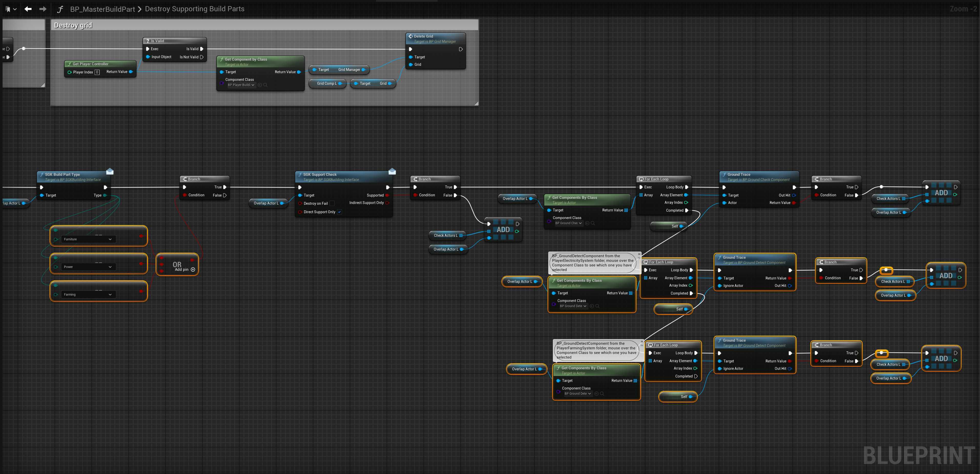The image size is (980, 474).
Task: Click the Delete Grid node header icon
Action: (410, 37)
